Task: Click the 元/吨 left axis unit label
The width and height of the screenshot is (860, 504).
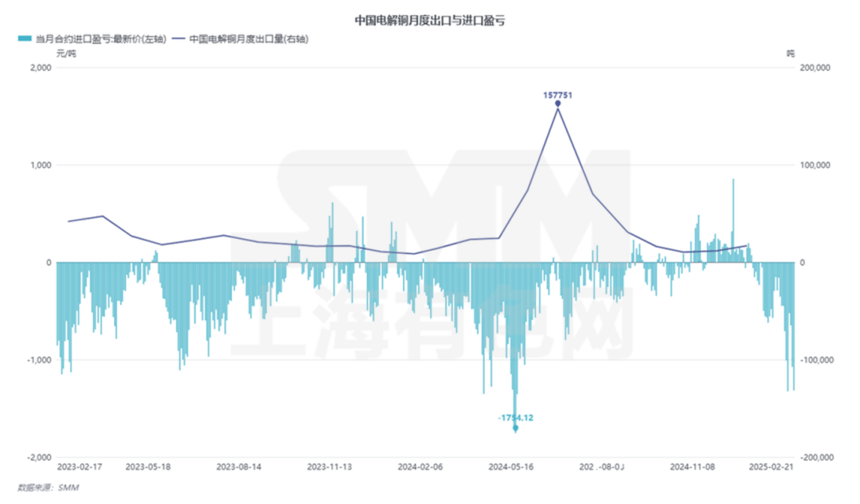Action: coord(66,53)
